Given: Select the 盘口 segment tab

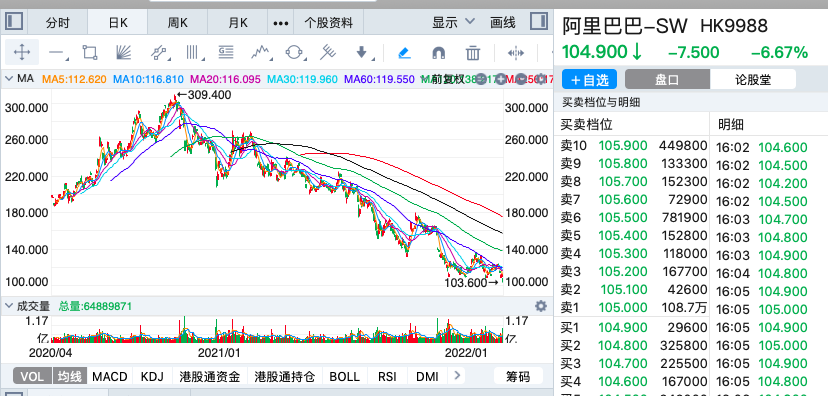Looking at the screenshot, I should click(667, 80).
